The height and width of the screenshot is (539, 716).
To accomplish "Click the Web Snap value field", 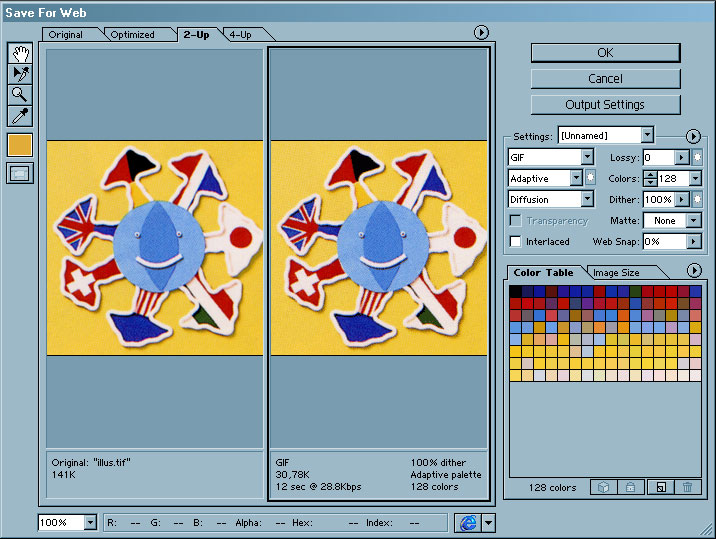I will pyautogui.click(x=665, y=242).
